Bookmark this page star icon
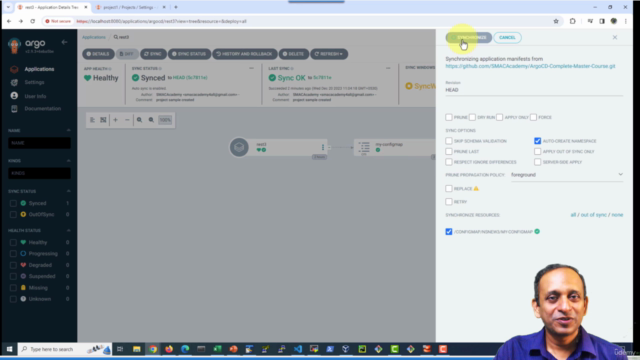640x360 pixels. (x=556, y=21)
